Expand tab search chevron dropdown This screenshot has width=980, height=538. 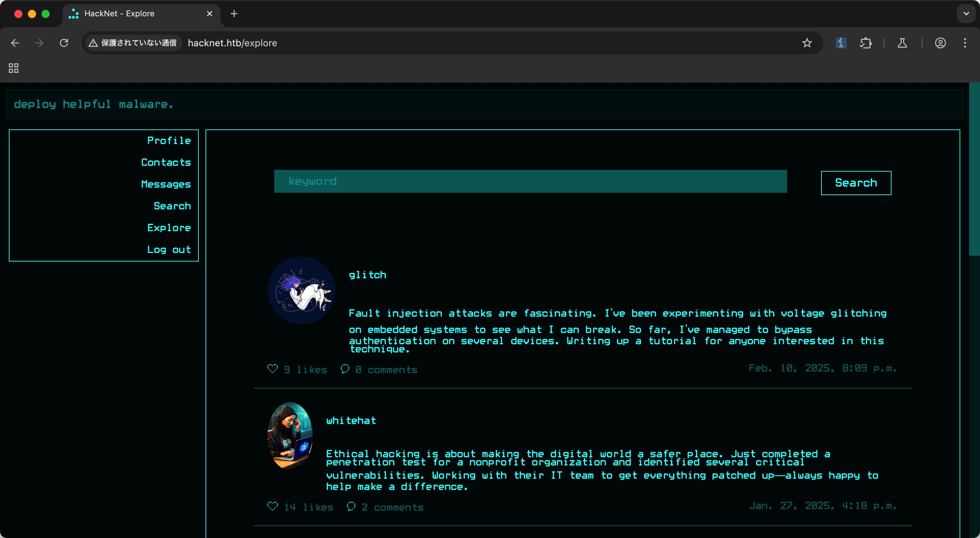[966, 14]
